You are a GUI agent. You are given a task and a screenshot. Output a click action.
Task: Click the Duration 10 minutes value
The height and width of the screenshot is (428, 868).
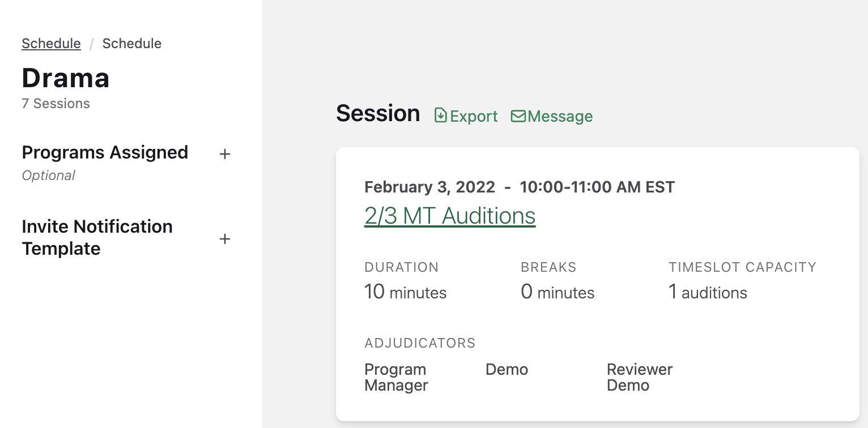405,292
